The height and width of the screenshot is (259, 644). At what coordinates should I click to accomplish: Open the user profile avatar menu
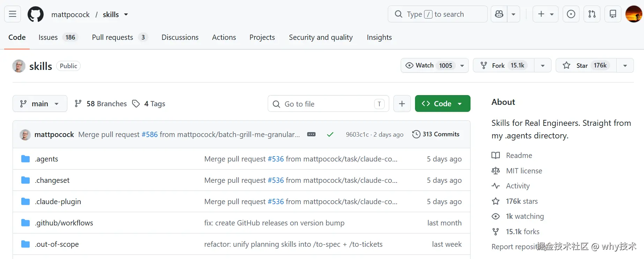(634, 14)
